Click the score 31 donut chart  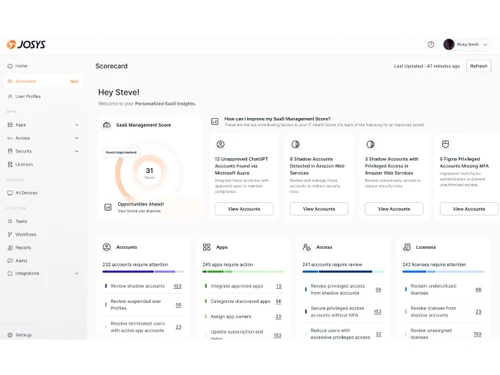point(149,173)
